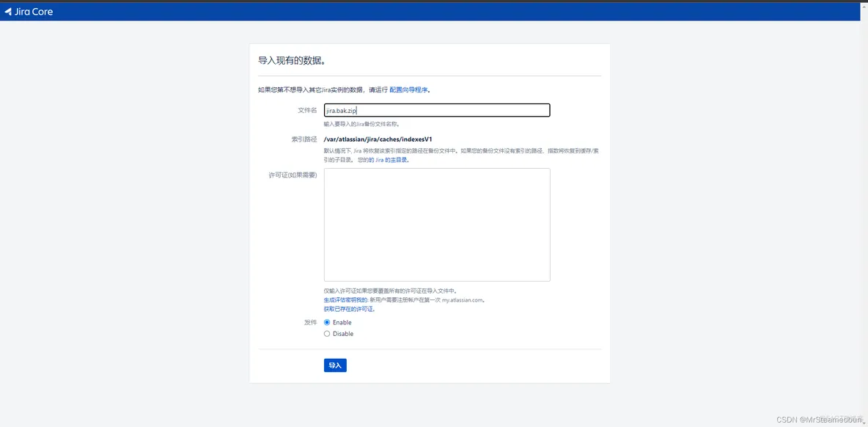Open the 获取已存在的许可证 link
Viewport: 868px width, 427px height.
tap(349, 309)
